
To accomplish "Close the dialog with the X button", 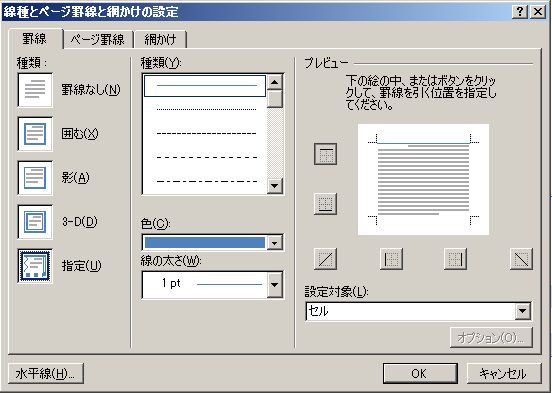I will tap(538, 12).
